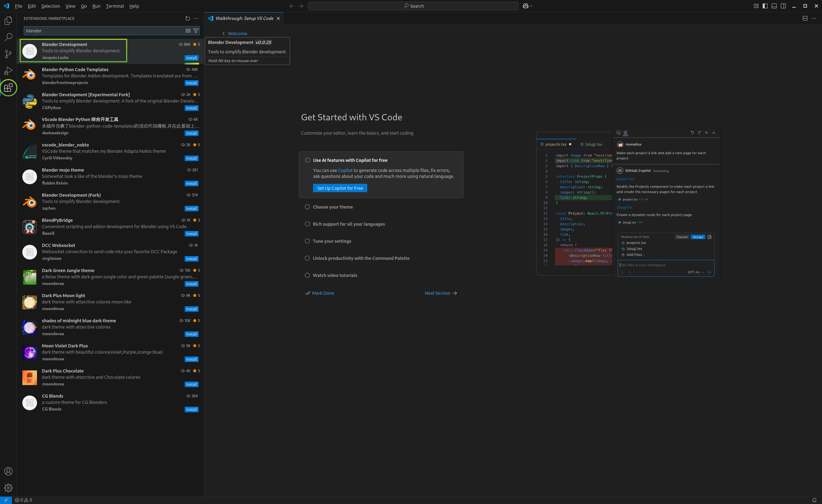Open Views and More Actions in Extensions panel
Image resolution: width=822 pixels, height=504 pixels.
(196, 18)
